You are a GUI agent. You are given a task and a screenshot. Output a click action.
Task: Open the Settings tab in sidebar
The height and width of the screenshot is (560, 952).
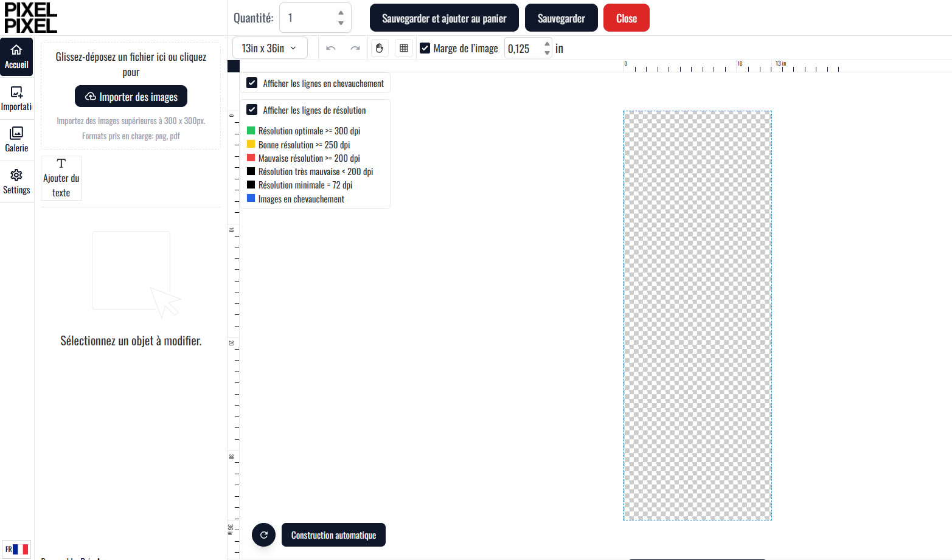click(x=16, y=181)
